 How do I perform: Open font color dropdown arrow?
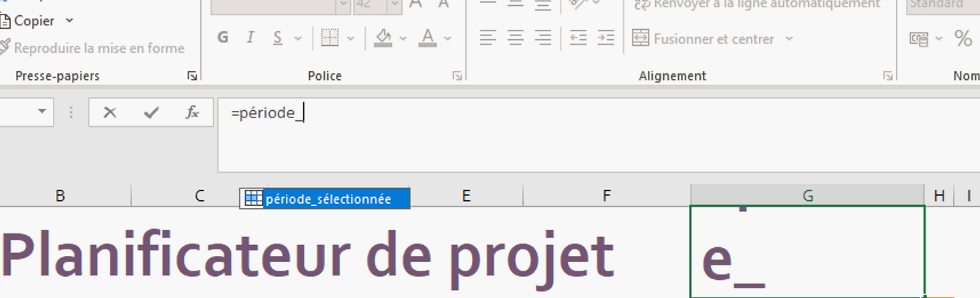(x=448, y=38)
